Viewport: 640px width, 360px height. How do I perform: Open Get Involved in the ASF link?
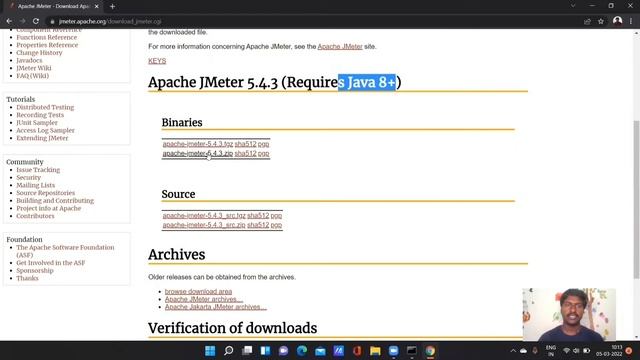click(x=51, y=263)
